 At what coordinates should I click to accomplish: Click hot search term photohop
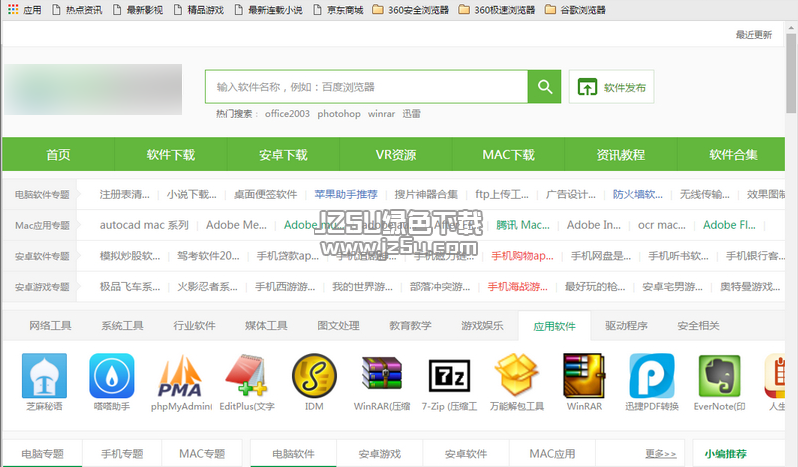point(339,113)
